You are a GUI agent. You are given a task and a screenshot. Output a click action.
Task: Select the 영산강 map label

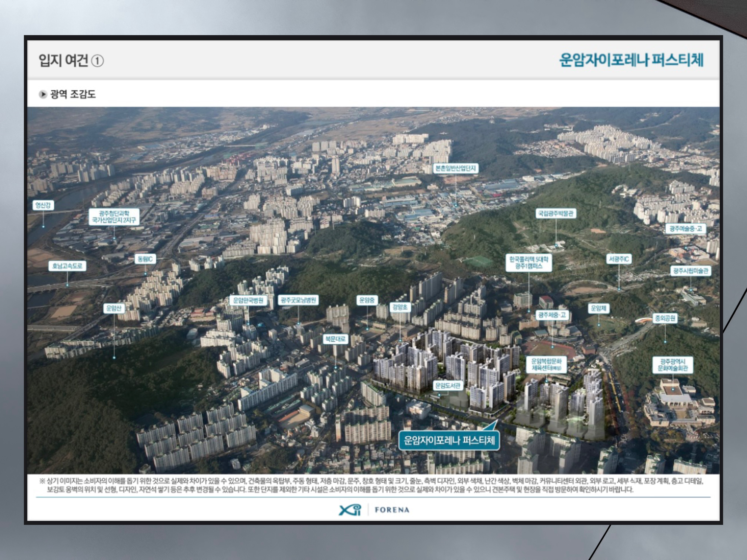43,205
